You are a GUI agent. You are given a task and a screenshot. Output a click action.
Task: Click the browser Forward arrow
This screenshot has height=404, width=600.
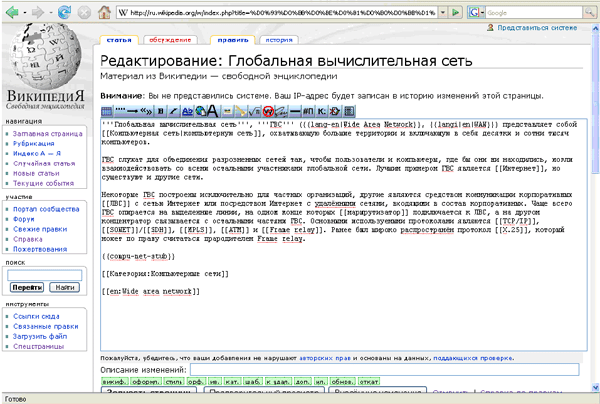(x=38, y=13)
